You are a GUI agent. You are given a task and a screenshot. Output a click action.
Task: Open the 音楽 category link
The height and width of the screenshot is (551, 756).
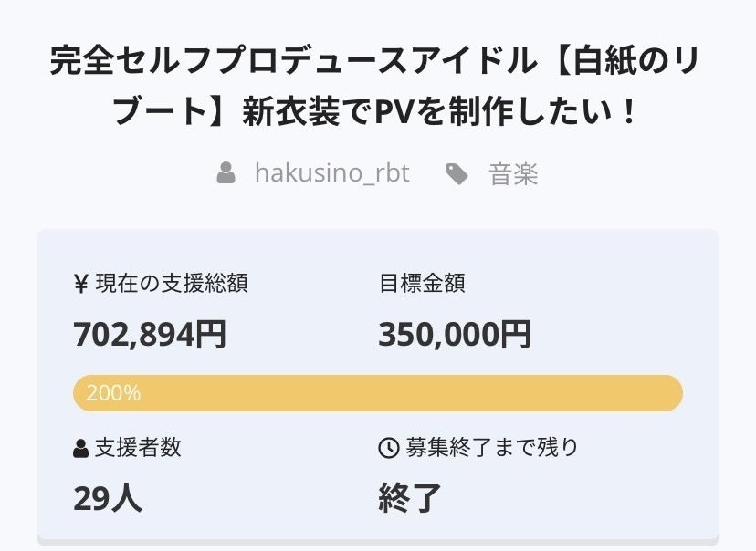[513, 173]
